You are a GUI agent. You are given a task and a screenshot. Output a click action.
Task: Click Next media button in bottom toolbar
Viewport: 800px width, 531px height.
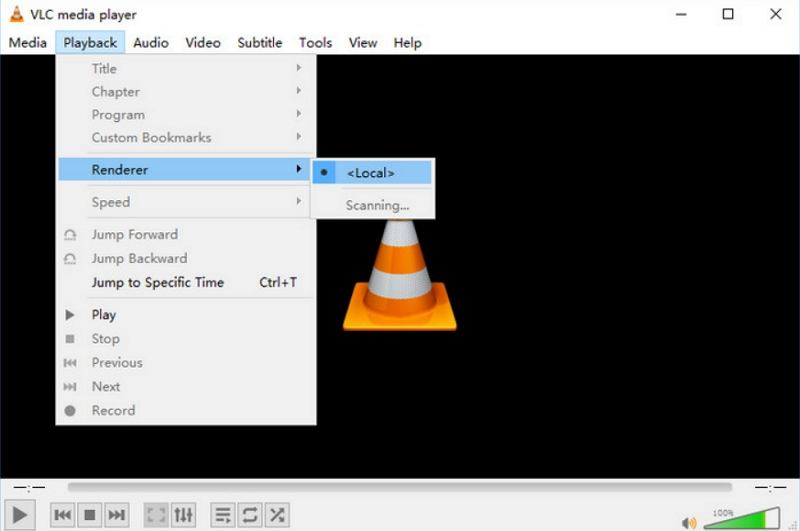(x=117, y=515)
